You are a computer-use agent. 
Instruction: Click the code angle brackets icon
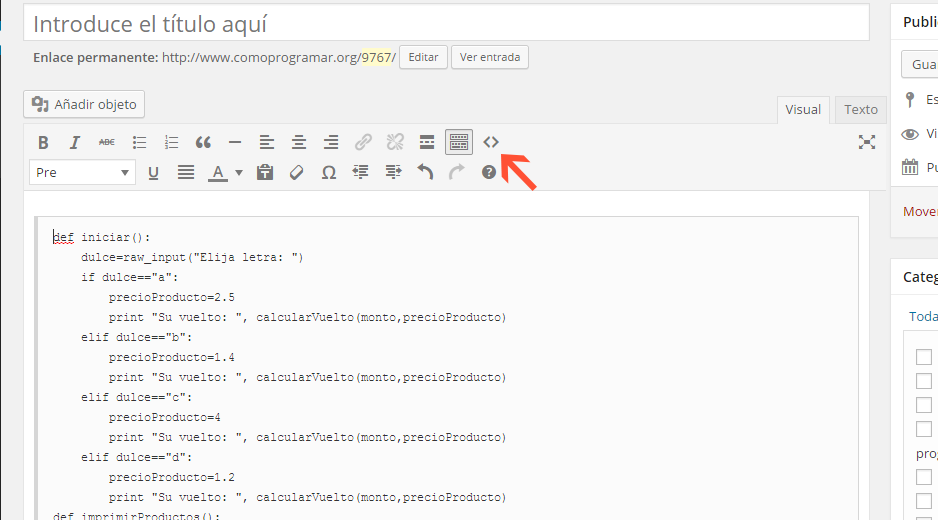coord(491,142)
